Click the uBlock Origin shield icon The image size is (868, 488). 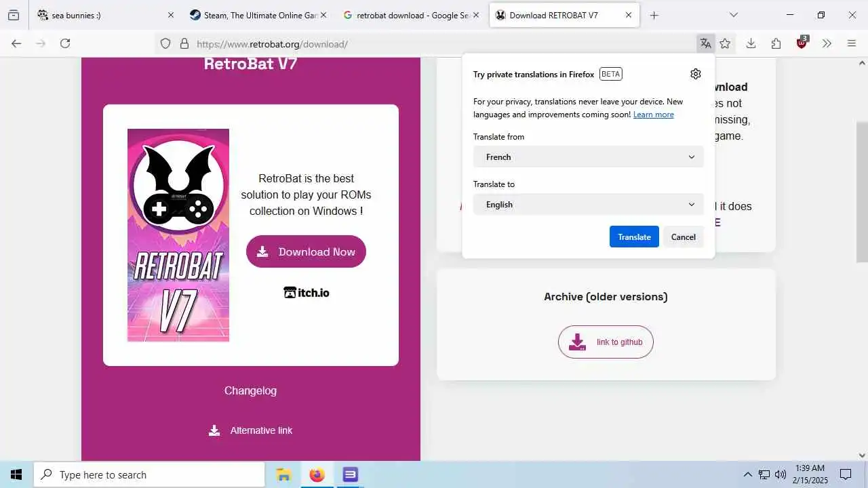click(802, 43)
